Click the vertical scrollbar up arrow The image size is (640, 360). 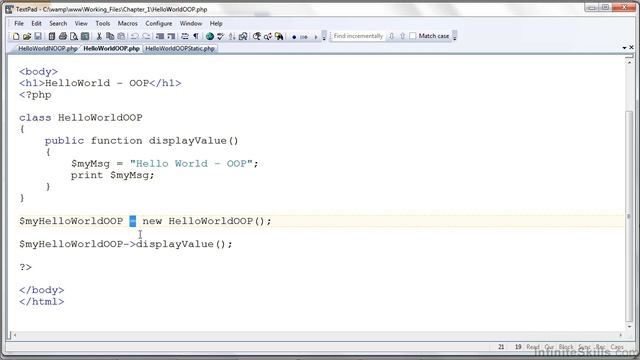point(629,62)
